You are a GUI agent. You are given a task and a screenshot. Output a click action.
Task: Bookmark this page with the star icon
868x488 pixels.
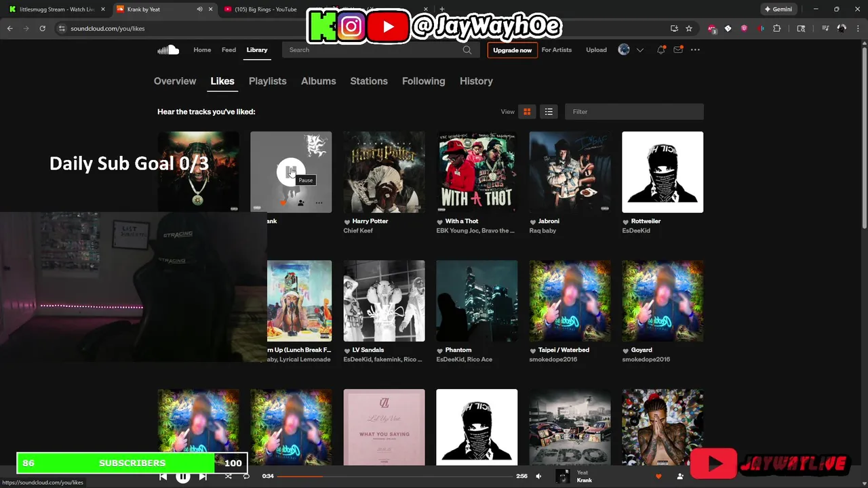pos(689,28)
